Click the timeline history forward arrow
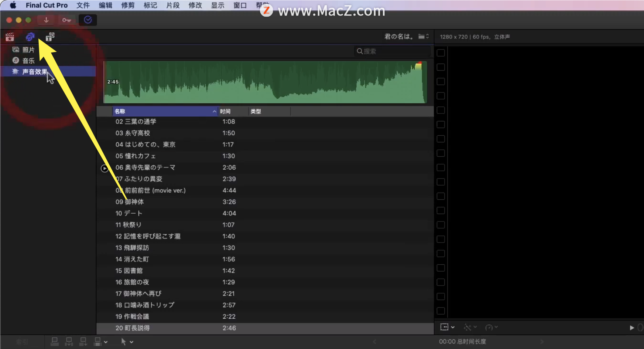644x349 pixels. (x=542, y=342)
